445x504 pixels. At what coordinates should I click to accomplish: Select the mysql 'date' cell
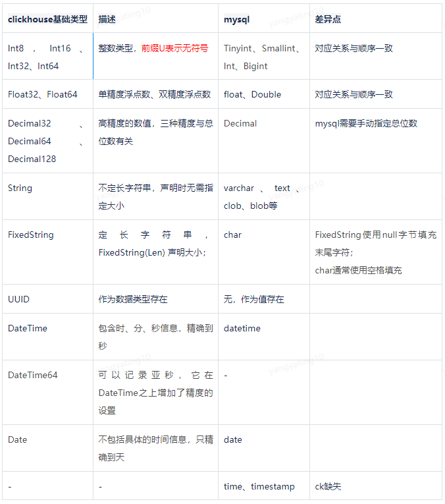coord(263,448)
